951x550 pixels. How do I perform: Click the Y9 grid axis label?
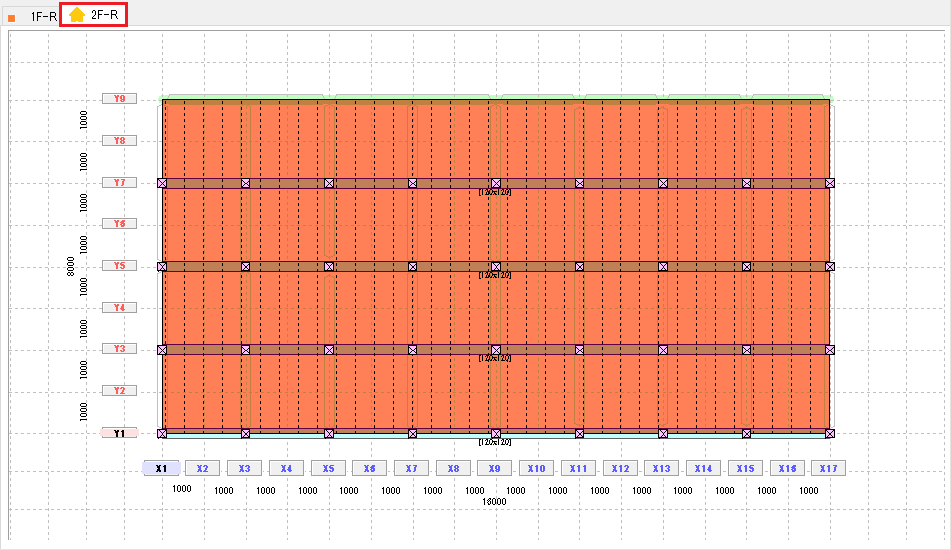pos(119,99)
